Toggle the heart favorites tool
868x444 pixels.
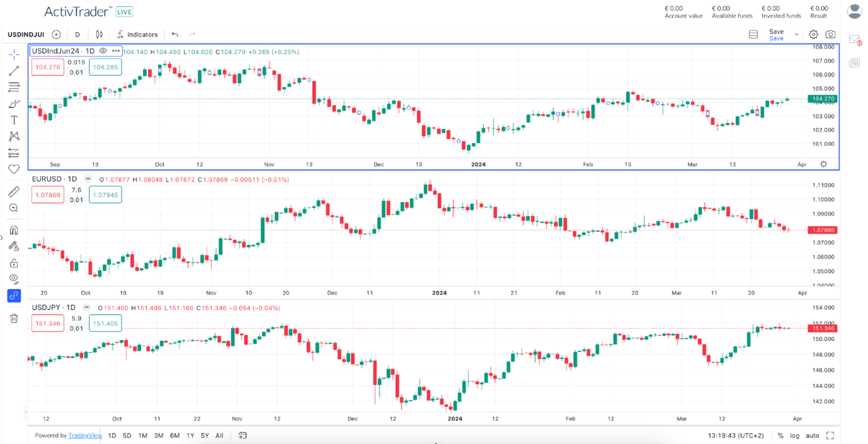coord(13,169)
